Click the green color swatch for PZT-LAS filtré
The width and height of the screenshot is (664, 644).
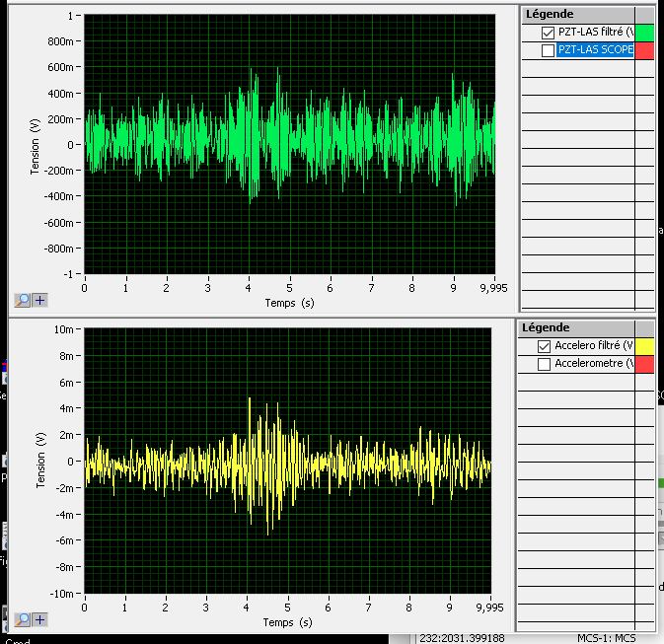click(x=645, y=33)
